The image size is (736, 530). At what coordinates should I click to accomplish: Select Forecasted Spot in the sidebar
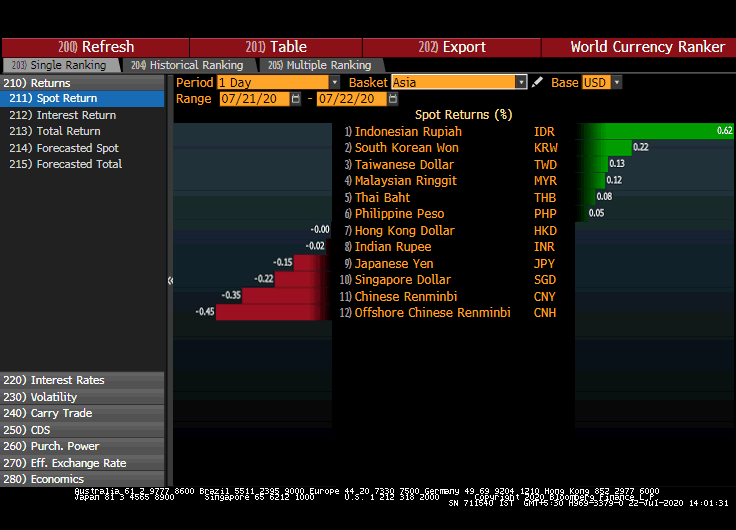pos(77,148)
